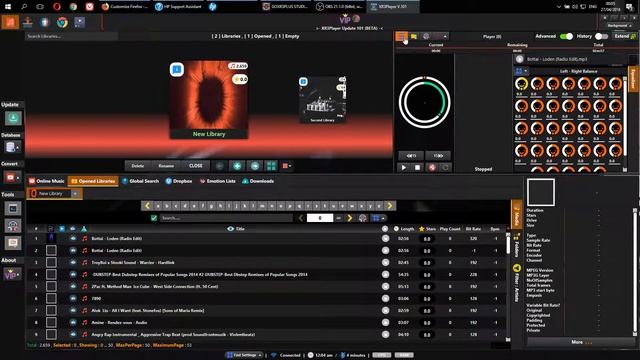Open the blue grid dropdown by page controls
The image size is (640, 360).
click(x=378, y=218)
